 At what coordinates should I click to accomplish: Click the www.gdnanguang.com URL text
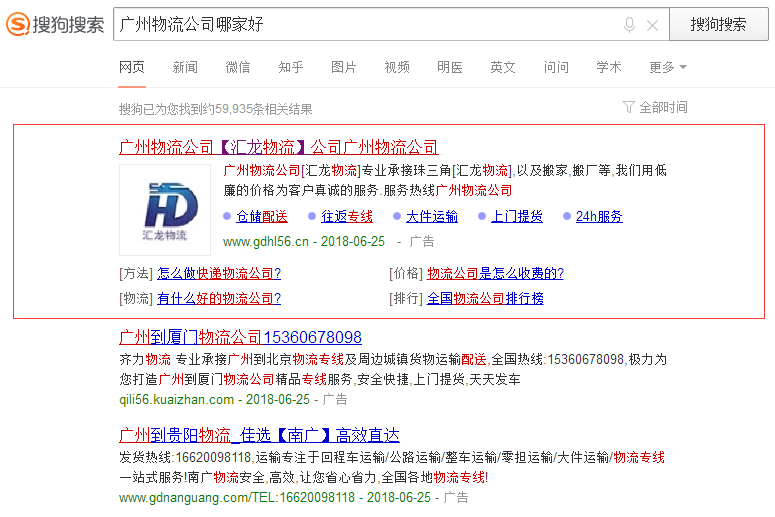237,497
